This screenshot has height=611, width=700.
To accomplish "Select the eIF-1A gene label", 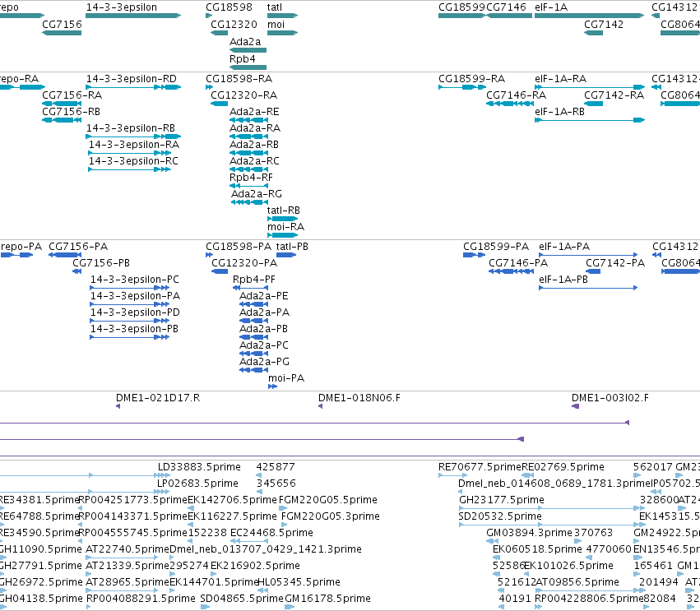I will [x=551, y=7].
